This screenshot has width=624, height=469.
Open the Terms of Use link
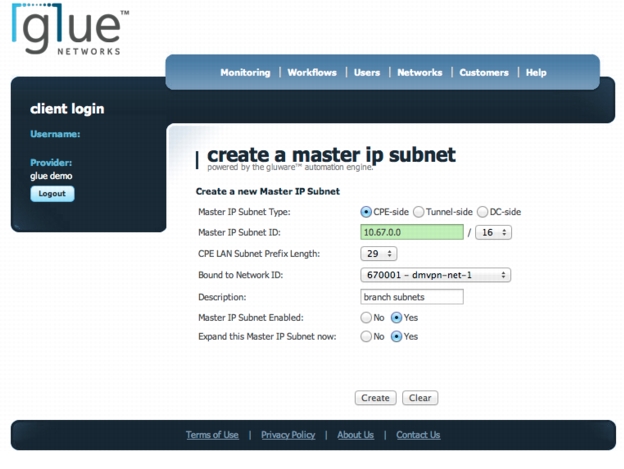(x=212, y=435)
